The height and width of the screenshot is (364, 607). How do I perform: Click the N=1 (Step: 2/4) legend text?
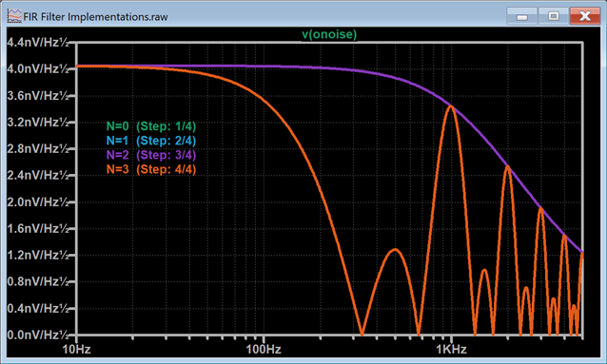[151, 141]
